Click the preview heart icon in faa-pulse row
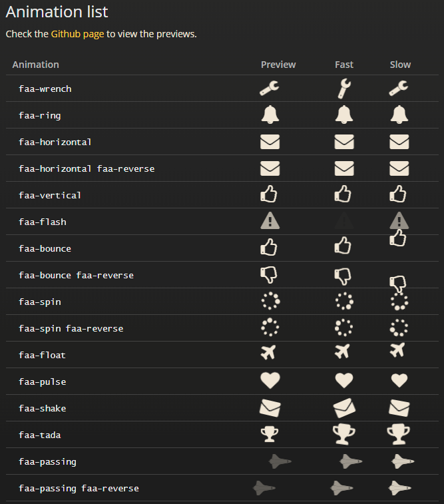This screenshot has width=444, height=504. click(x=270, y=381)
